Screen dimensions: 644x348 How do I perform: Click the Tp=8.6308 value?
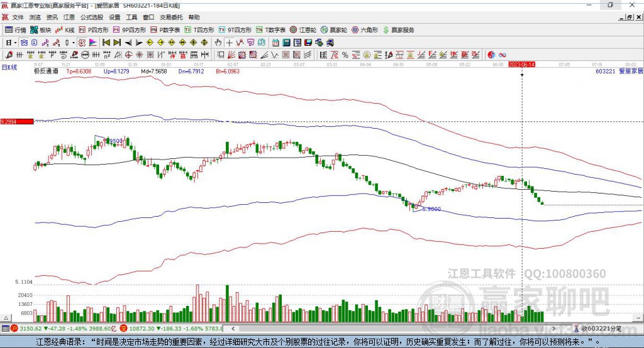pyautogui.click(x=79, y=71)
